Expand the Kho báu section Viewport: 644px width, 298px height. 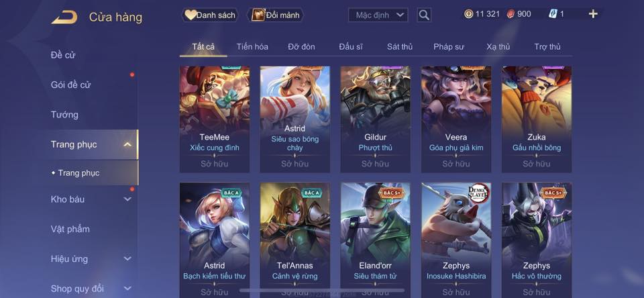[x=127, y=199]
